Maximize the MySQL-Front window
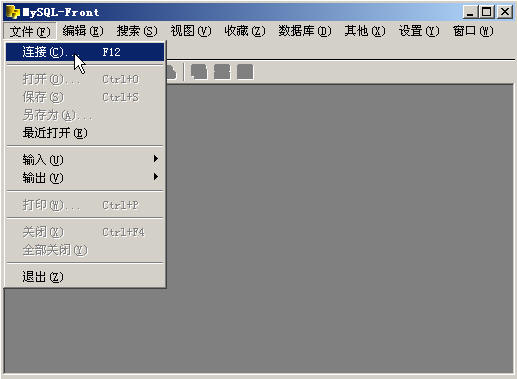The width and height of the screenshot is (517, 379). (x=486, y=12)
